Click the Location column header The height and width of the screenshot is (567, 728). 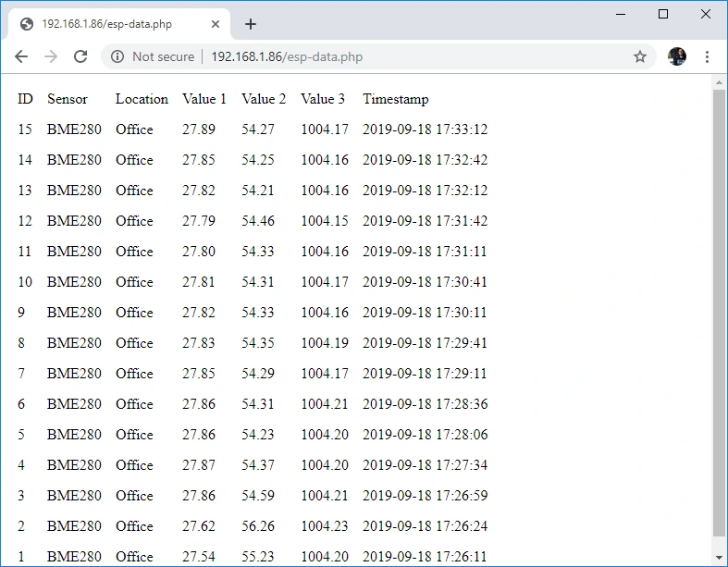coord(142,99)
